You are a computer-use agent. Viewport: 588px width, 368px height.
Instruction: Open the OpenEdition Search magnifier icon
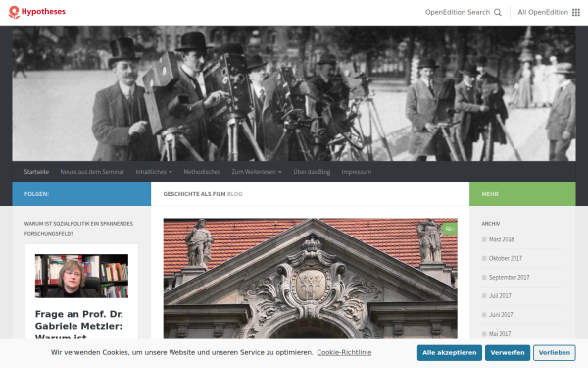point(498,13)
